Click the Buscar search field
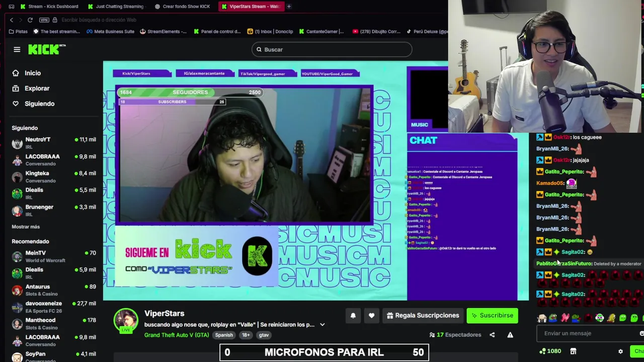Viewport: 644px width, 362px height. coord(332,49)
